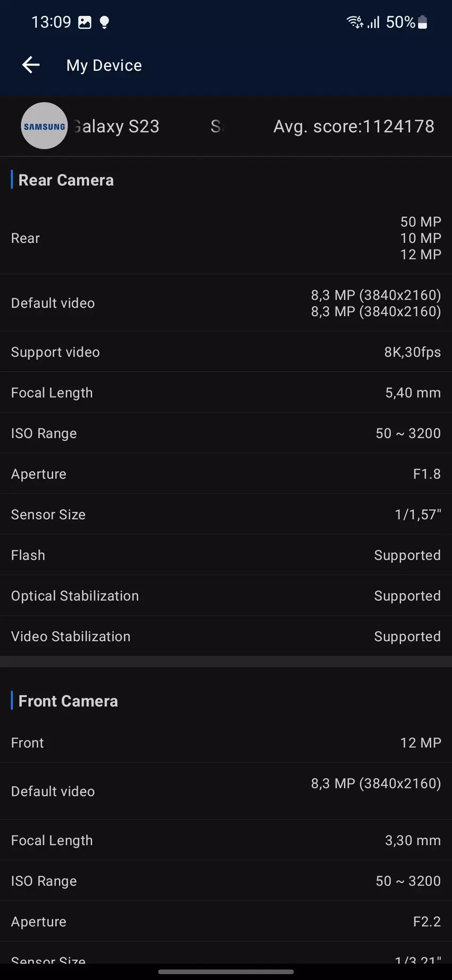This screenshot has width=452, height=980.
Task: Tap the Front 12 MP row
Action: click(226, 743)
